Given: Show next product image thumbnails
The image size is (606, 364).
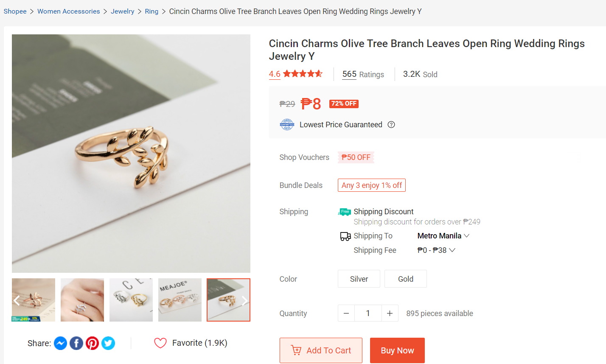Looking at the screenshot, I should (x=244, y=301).
